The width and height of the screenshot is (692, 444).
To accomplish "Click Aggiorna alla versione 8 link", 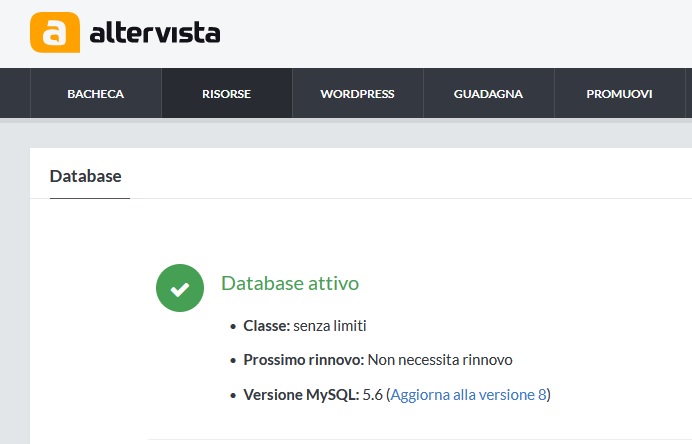I will point(468,395).
